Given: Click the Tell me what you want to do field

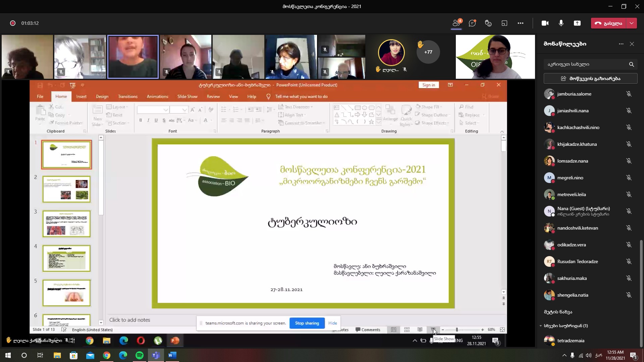Looking at the screenshot, I should [x=301, y=97].
